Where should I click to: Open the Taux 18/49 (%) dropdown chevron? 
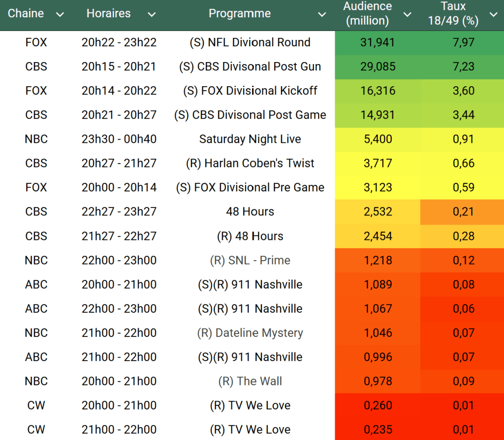coord(493,15)
